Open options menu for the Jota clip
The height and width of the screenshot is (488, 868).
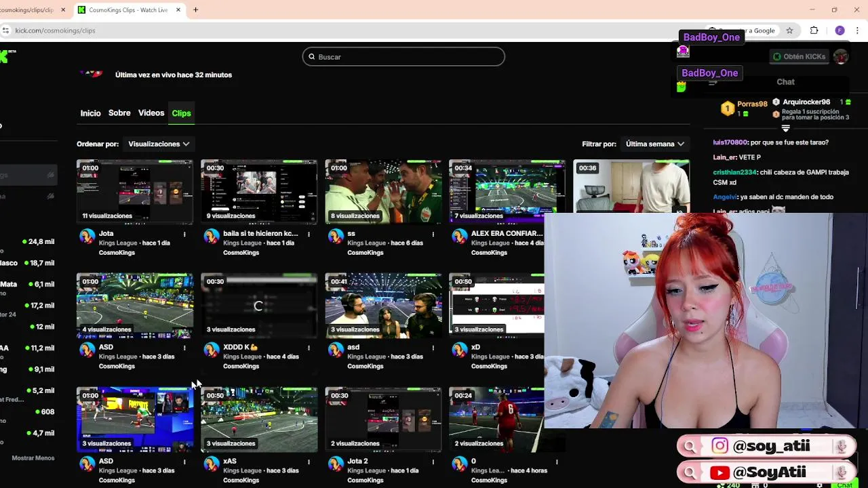pyautogui.click(x=184, y=234)
